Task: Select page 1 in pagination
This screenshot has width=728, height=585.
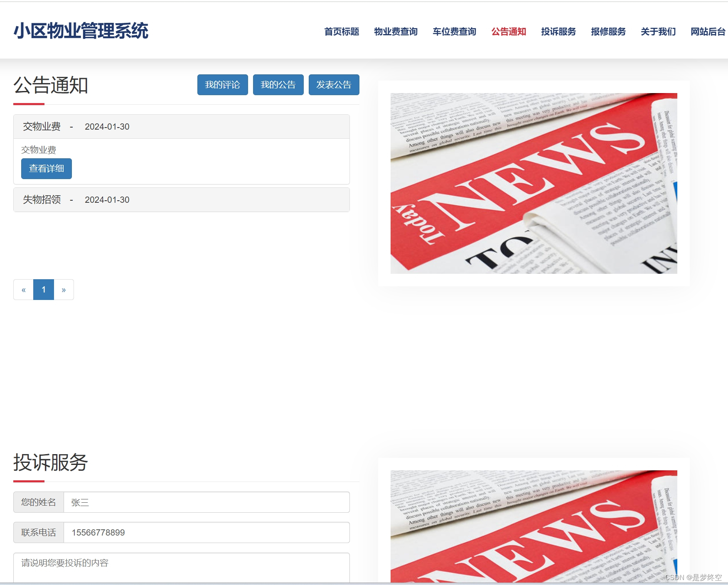Action: click(43, 290)
